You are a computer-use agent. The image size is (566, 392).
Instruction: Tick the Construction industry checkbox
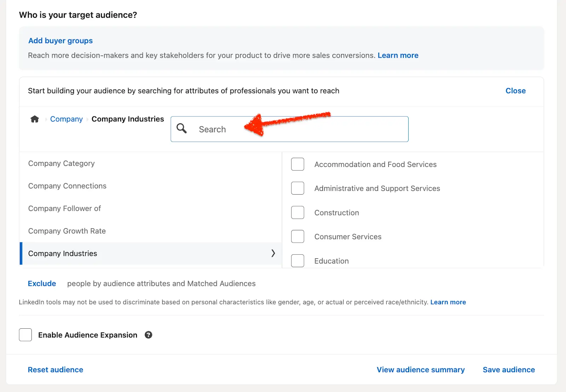[298, 213]
